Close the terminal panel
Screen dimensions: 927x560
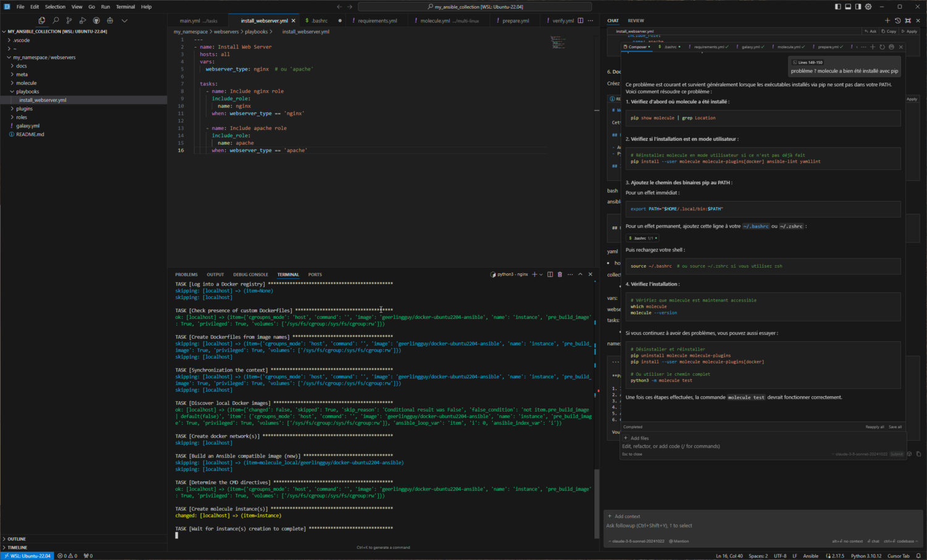click(x=590, y=274)
